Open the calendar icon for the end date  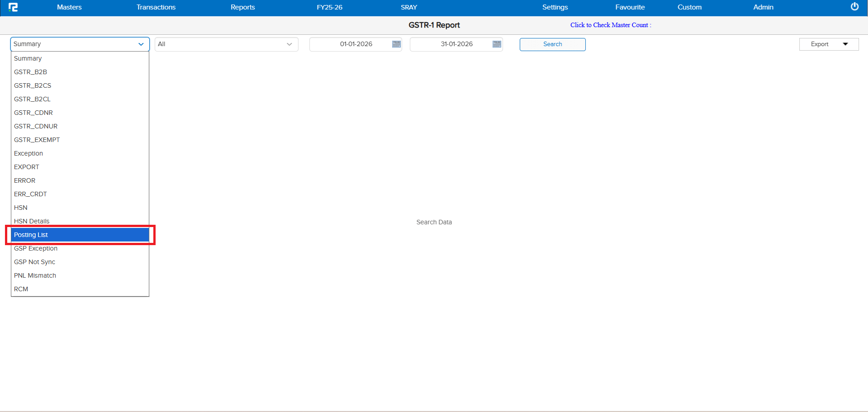point(496,44)
